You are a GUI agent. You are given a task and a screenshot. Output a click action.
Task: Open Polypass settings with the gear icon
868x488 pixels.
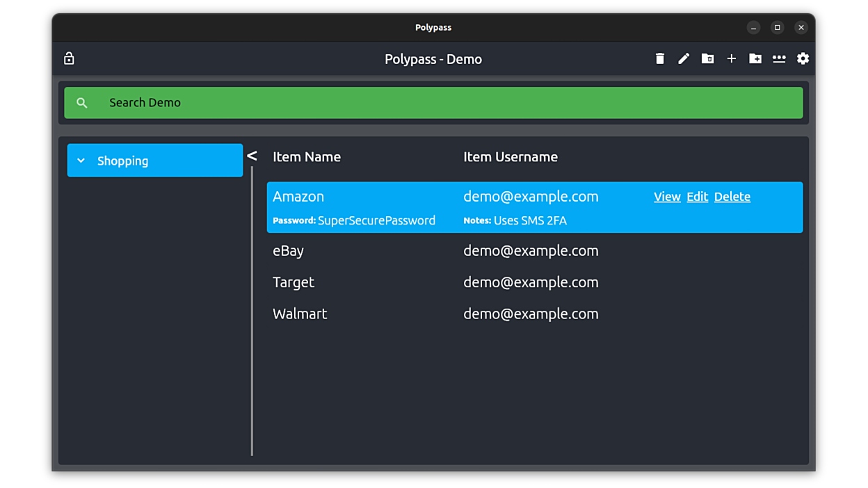tap(803, 58)
